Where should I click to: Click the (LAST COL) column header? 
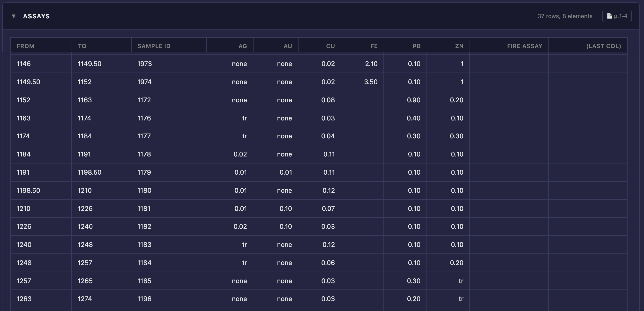(x=603, y=46)
